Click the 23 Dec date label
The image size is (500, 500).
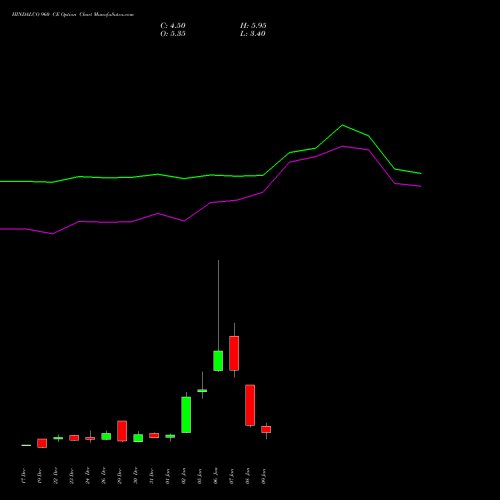[72, 476]
